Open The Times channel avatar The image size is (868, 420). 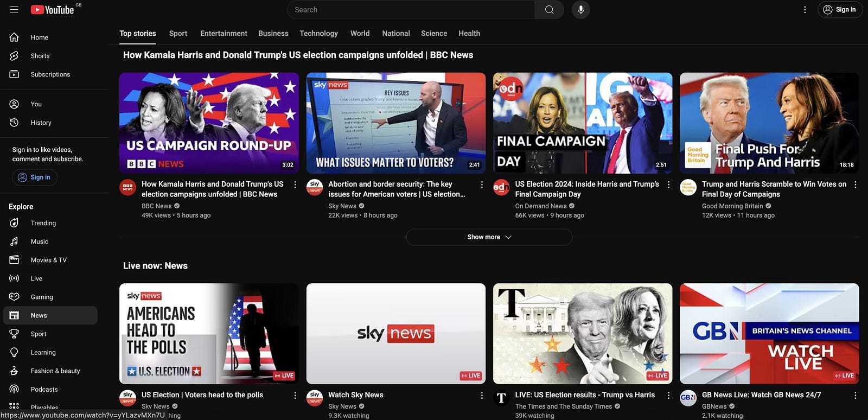501,398
